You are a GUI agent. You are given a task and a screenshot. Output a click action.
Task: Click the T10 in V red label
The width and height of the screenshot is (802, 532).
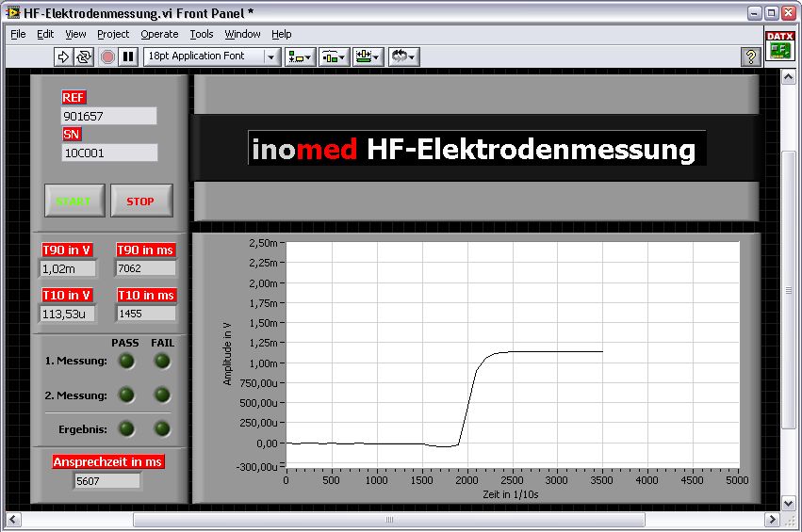coord(67,296)
